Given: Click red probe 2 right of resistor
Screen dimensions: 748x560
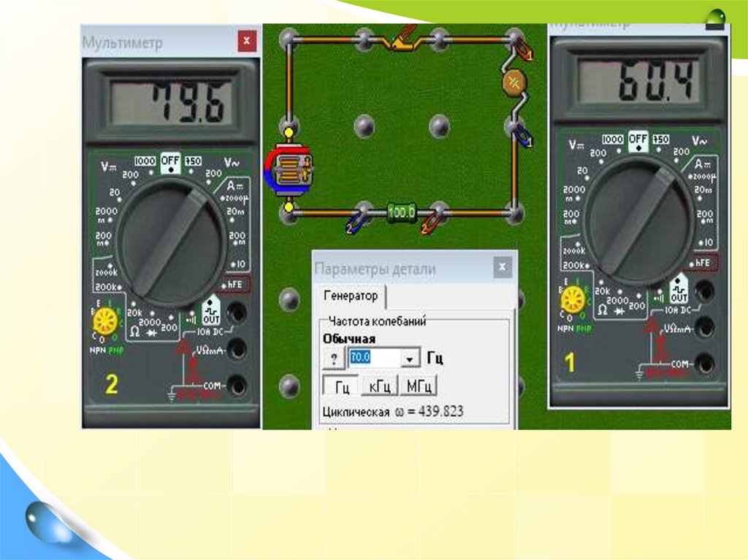Looking at the screenshot, I should pyautogui.click(x=431, y=223).
